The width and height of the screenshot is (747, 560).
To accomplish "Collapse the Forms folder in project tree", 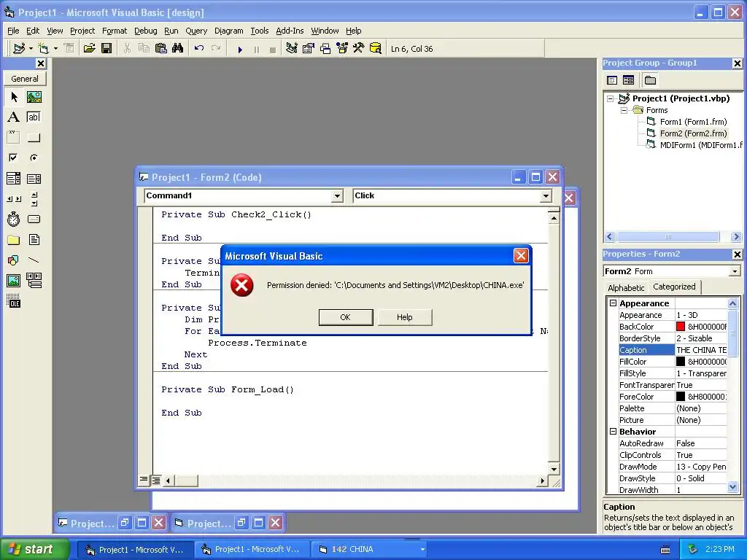I will [x=624, y=110].
